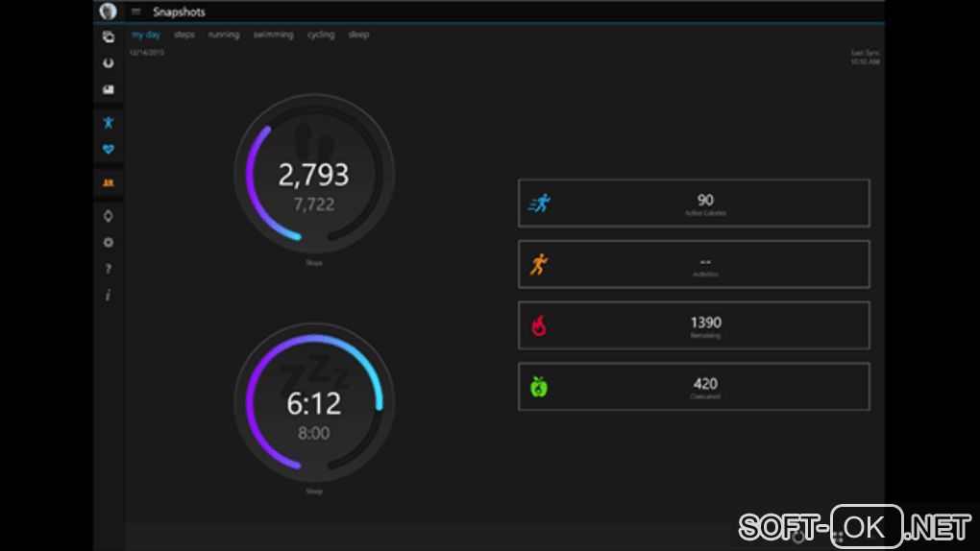Open the info icon in the sidebar
980x551 pixels.
[x=109, y=295]
